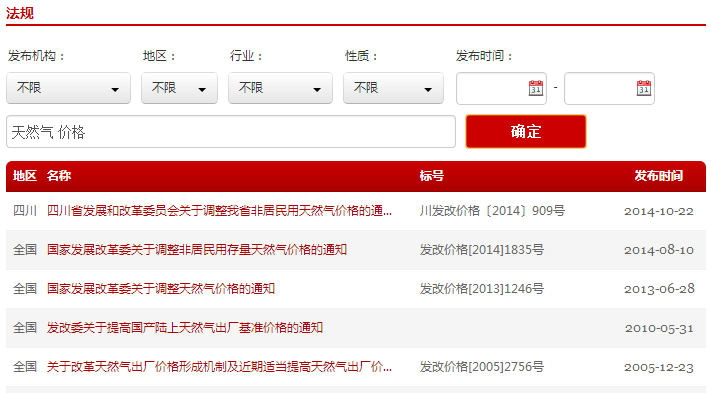Click the 标号 column header
This screenshot has height=393, width=711.
point(432,176)
